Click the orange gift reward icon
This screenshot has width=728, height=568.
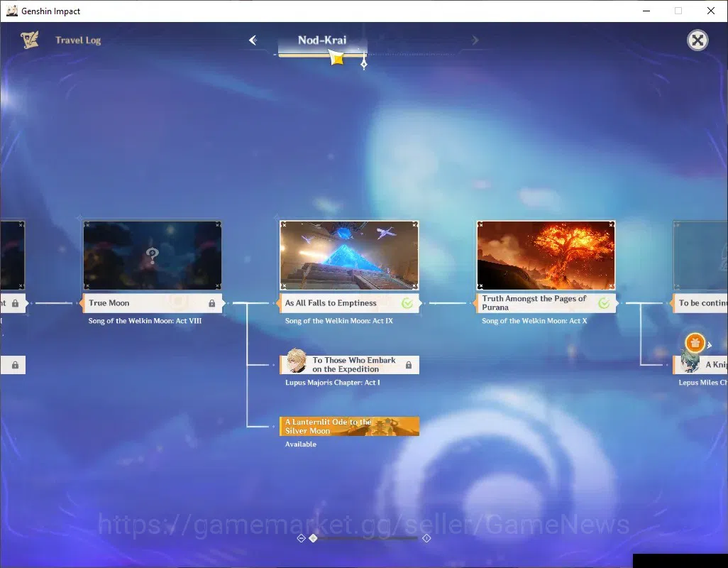(x=695, y=343)
